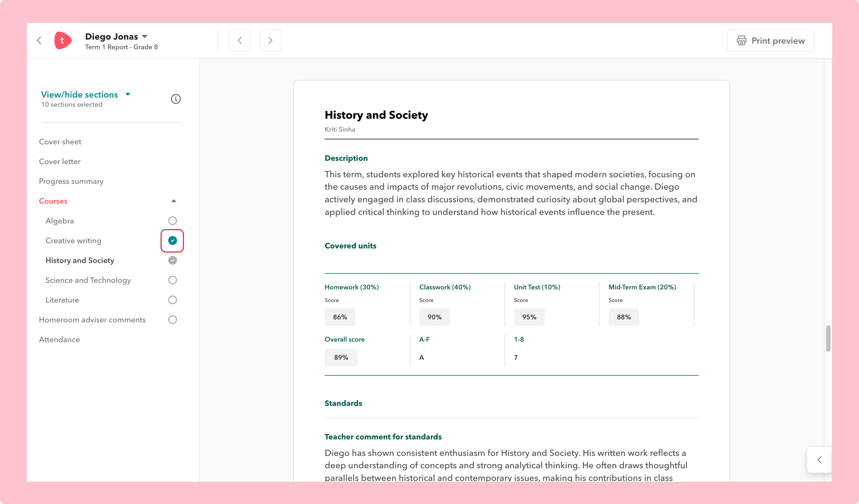Screen dimensions: 859x504
Task: Open the Progress summary section
Action: 71,181
